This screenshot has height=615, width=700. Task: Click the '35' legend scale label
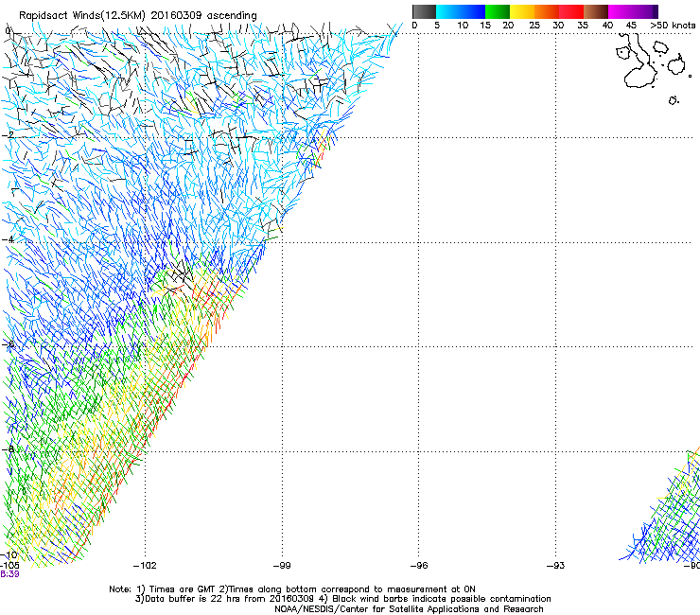(x=583, y=26)
